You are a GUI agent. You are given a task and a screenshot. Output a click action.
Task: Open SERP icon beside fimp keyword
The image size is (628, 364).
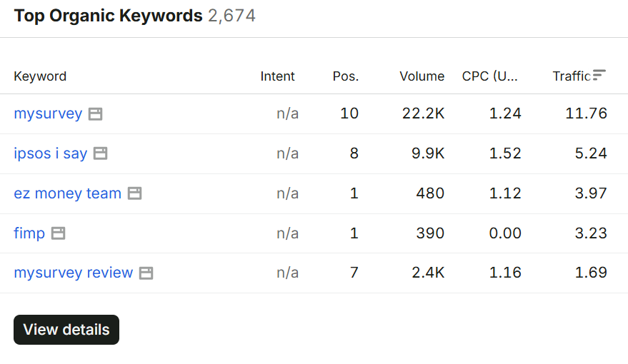[x=58, y=233]
